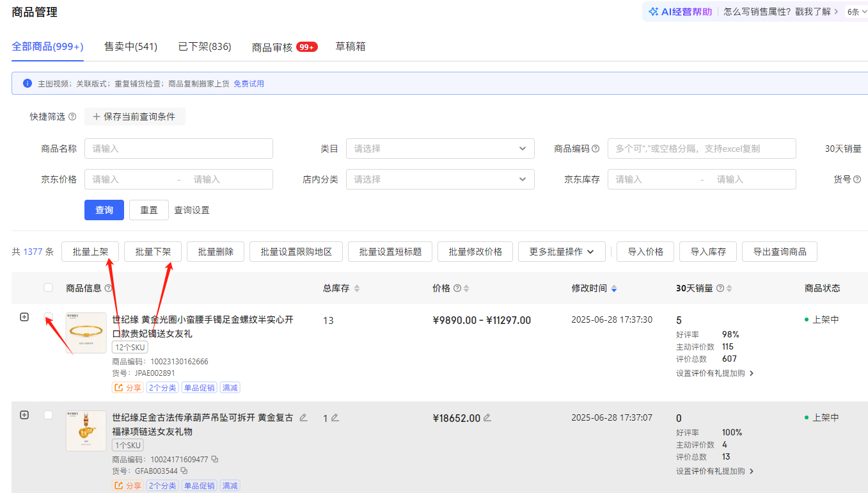Switch to the 售卖中(541) tab
This screenshot has width=868, height=493.
[130, 47]
